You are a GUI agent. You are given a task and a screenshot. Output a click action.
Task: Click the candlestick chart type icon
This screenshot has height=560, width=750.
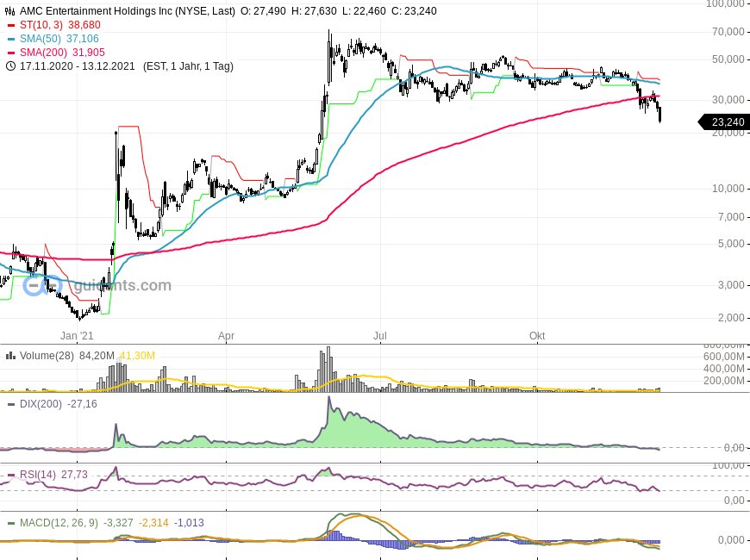pyautogui.click(x=10, y=11)
